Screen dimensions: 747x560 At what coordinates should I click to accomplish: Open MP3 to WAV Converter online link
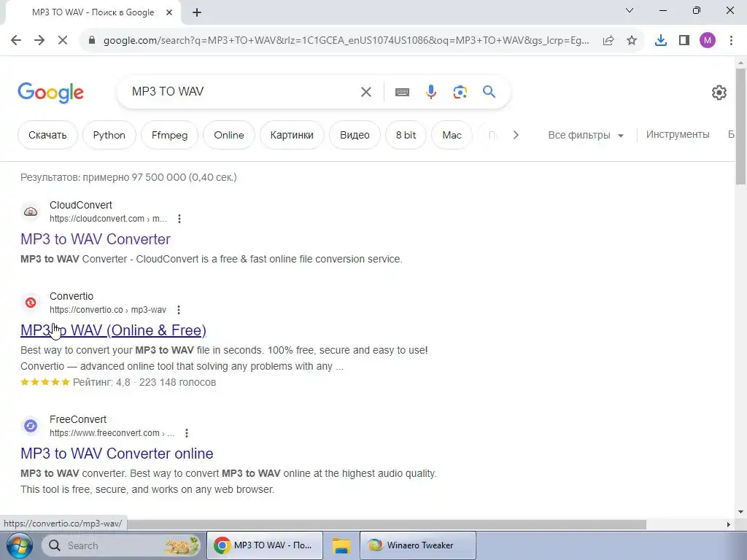pyautogui.click(x=117, y=454)
